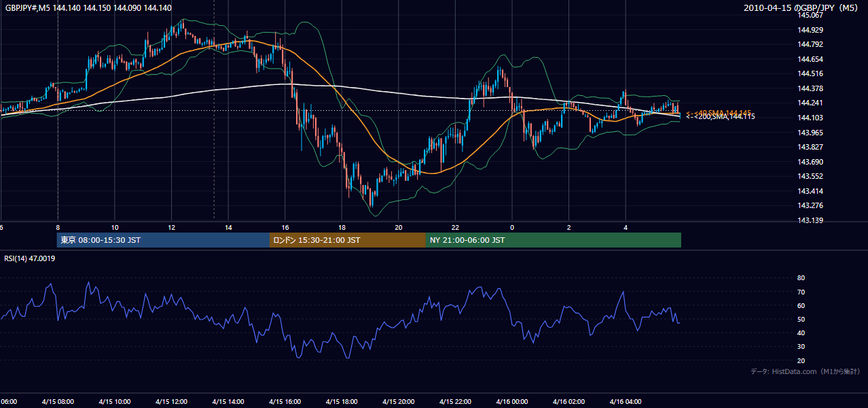Screen dimensions: 868x408
Task: Click the 143.276 price axis value
Action: pos(810,205)
